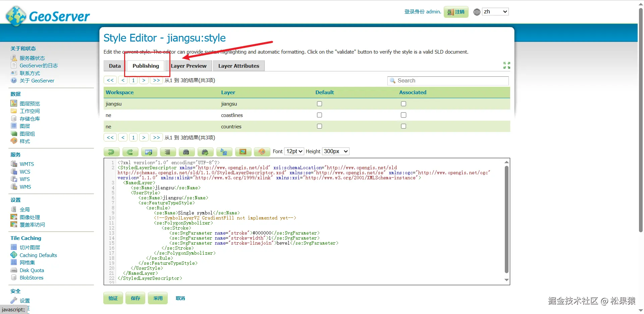The width and height of the screenshot is (644, 314).
Task: Click the Find next binoculars-with-arrow icon
Action: [x=205, y=152]
